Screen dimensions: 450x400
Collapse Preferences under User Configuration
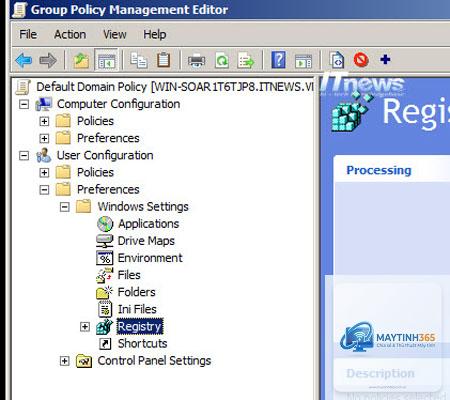pos(44,190)
